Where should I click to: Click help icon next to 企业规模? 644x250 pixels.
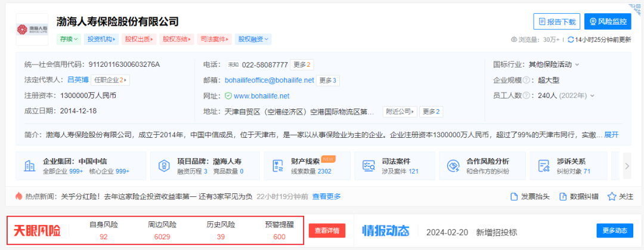[526, 80]
